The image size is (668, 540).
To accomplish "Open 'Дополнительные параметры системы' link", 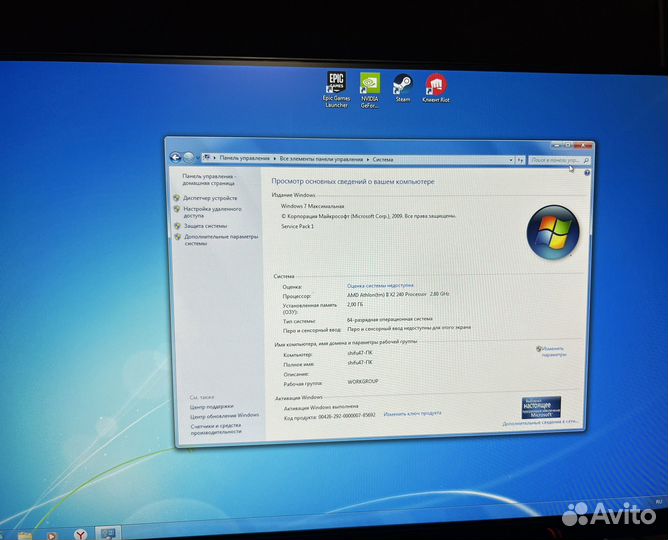I will [x=221, y=240].
